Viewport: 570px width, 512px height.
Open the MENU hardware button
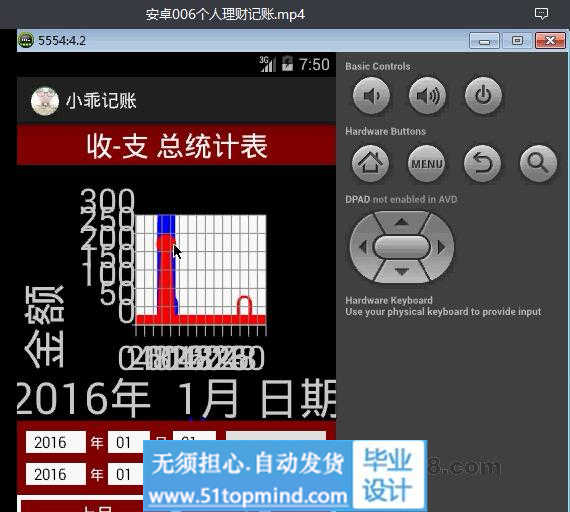426,163
